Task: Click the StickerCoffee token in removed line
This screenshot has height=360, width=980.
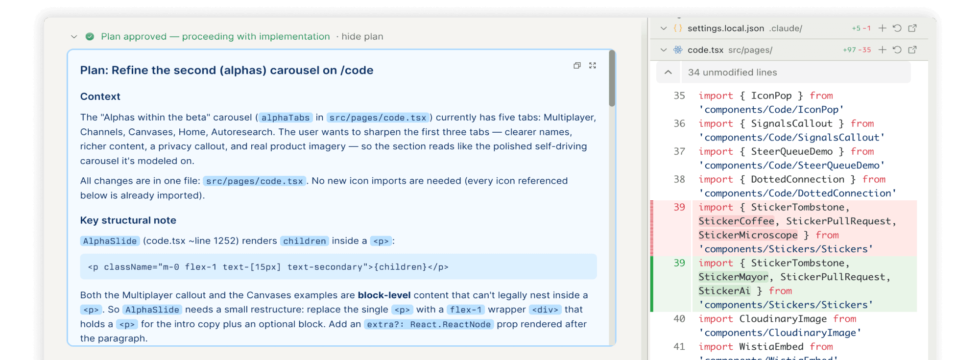Action: (736, 221)
